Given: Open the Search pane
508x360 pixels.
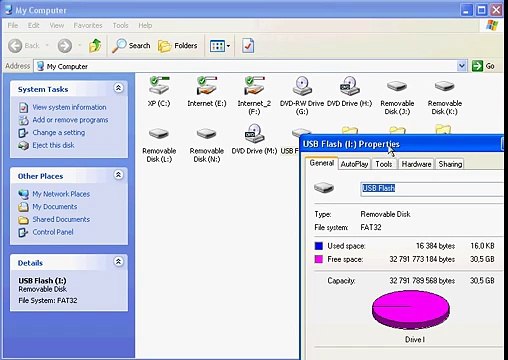Looking at the screenshot, I should [131, 46].
